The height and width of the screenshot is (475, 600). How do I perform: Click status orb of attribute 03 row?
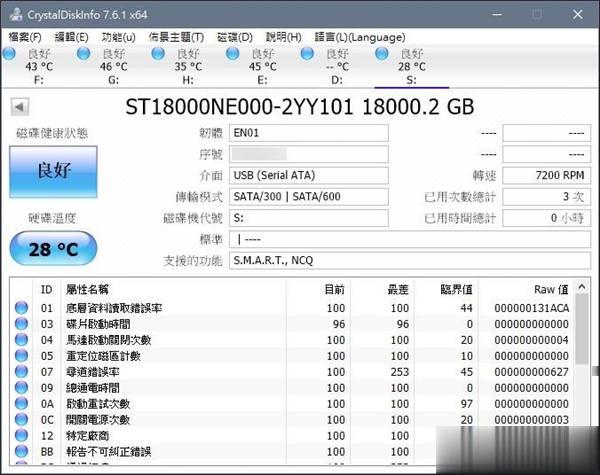21,324
